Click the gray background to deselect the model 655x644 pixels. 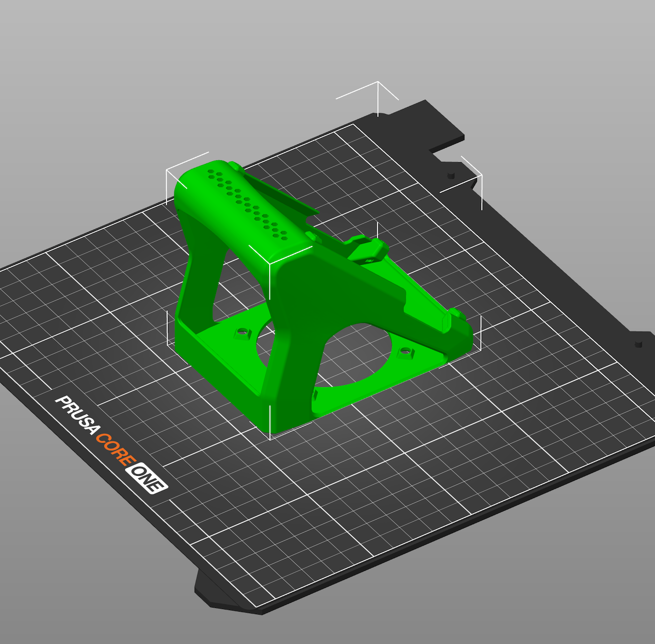(x=583, y=76)
